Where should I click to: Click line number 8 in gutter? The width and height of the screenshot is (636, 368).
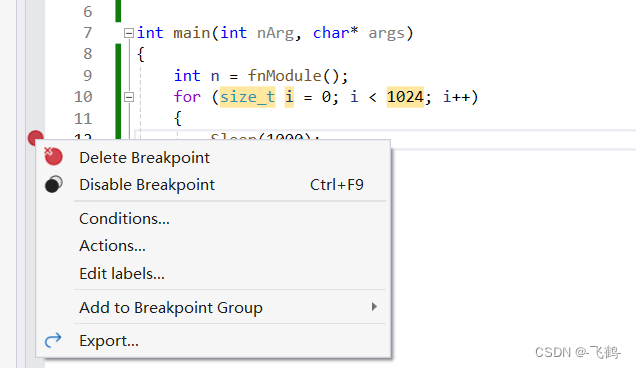[x=88, y=54]
